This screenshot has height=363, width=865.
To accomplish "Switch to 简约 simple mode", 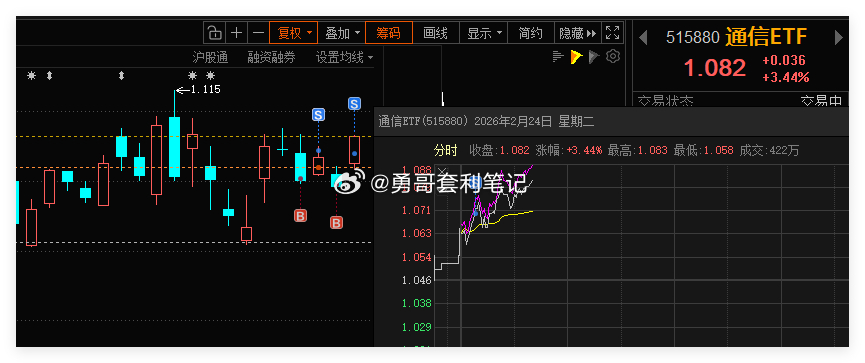I will click(530, 33).
